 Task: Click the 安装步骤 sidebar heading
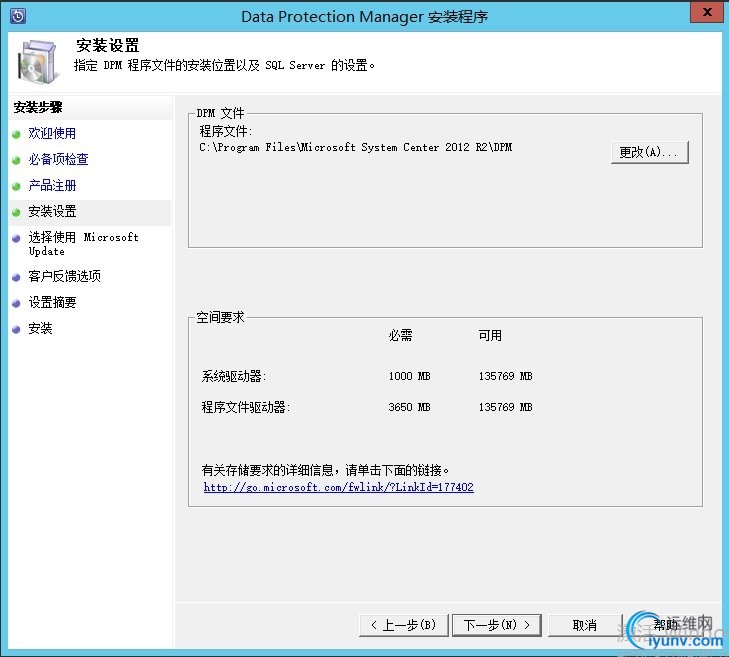click(x=38, y=107)
